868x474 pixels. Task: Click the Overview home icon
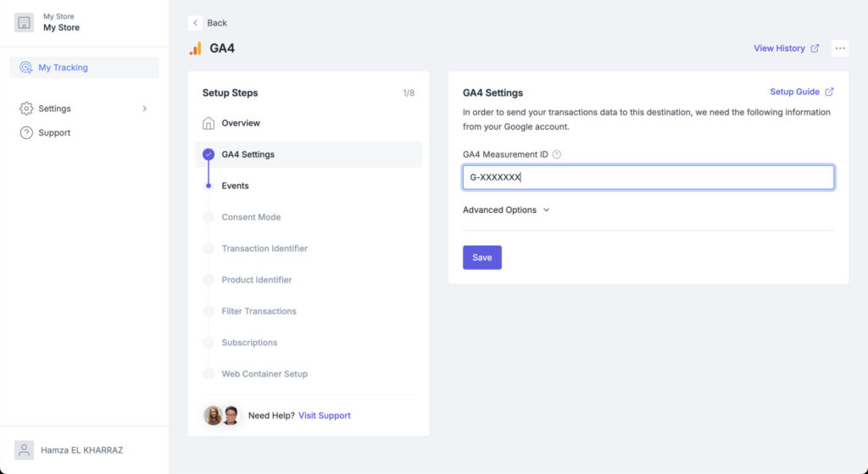209,123
